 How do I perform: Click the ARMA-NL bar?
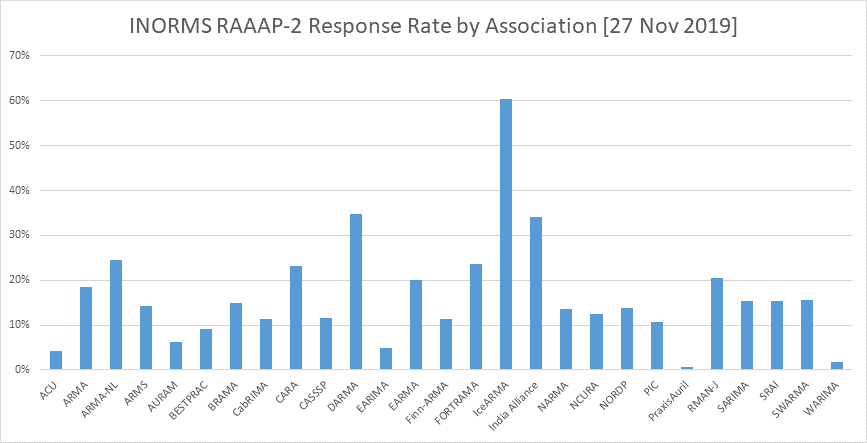pos(116,315)
